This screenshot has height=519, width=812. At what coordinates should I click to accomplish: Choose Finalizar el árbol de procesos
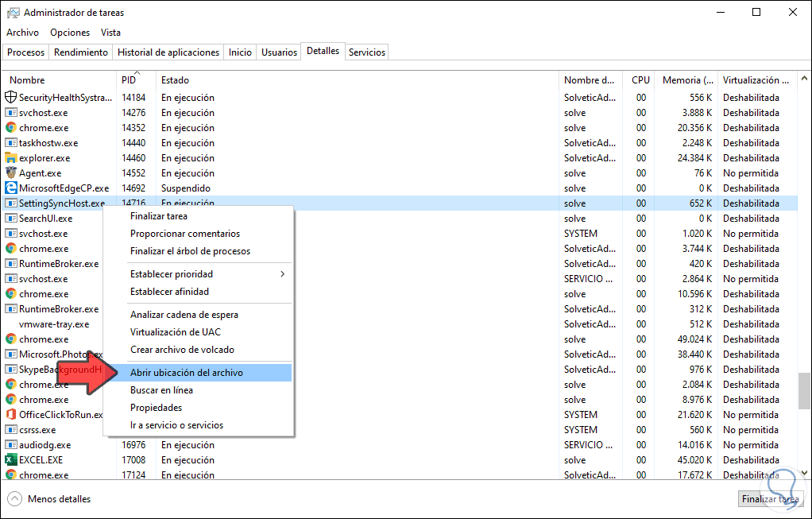click(x=190, y=251)
